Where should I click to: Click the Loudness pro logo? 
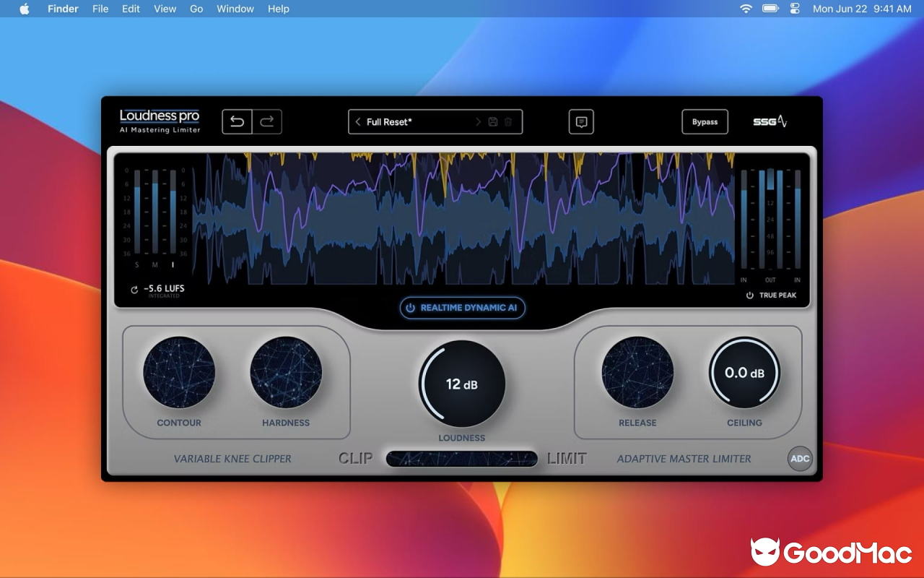pos(160,121)
